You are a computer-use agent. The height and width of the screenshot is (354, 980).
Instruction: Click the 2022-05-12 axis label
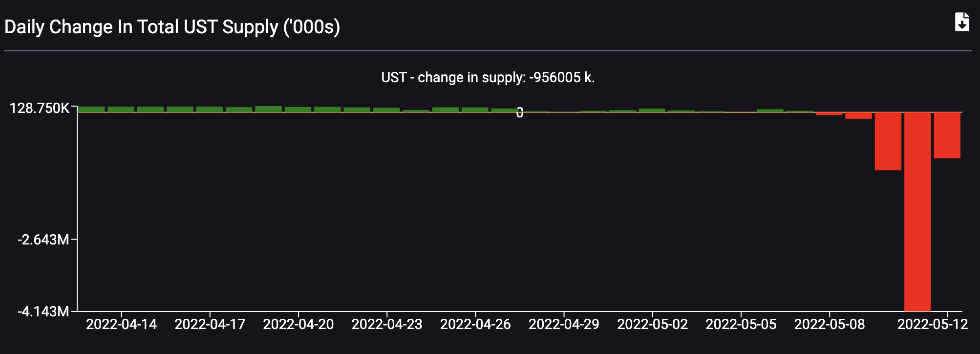(933, 325)
